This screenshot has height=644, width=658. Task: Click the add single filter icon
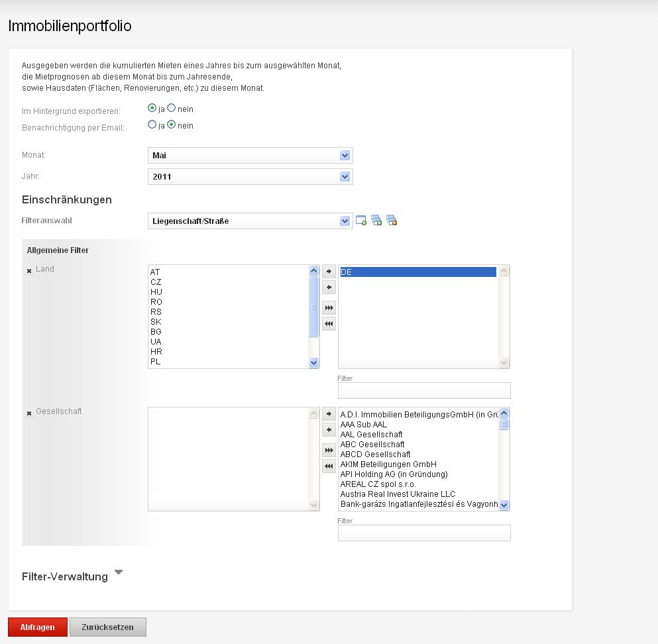[x=361, y=221]
